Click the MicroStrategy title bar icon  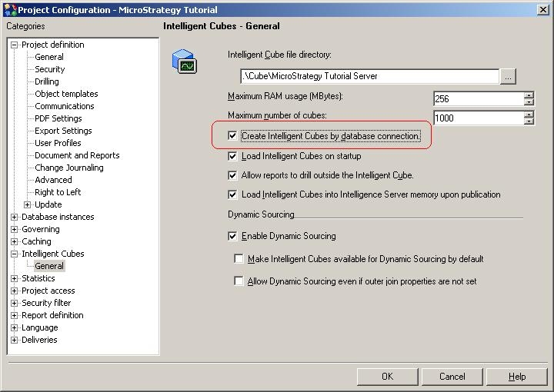point(10,9)
